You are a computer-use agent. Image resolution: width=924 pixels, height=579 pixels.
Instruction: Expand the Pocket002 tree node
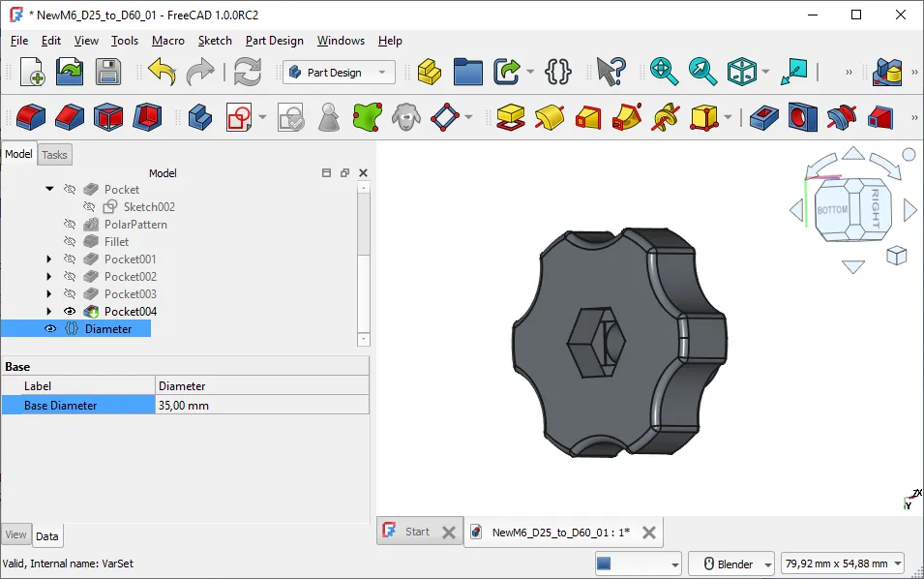click(x=49, y=277)
